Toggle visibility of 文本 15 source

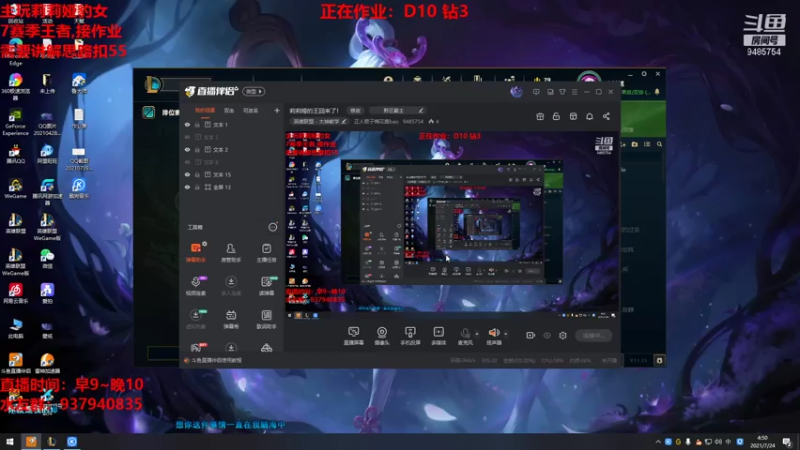tap(187, 174)
